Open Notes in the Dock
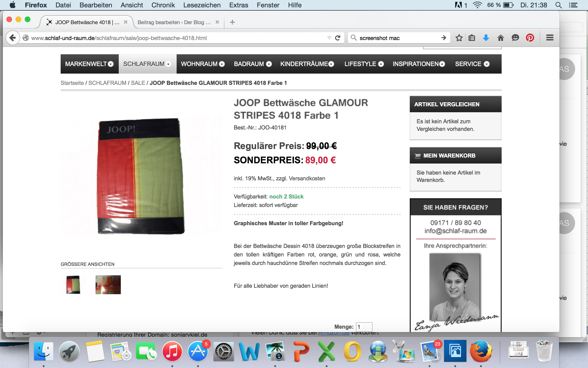Image resolution: width=588 pixels, height=368 pixels. coord(95,351)
